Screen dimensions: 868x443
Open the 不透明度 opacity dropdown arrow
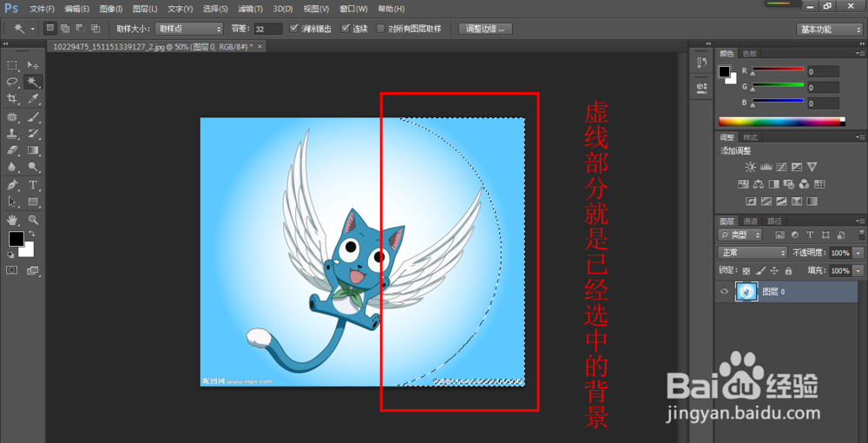858,253
